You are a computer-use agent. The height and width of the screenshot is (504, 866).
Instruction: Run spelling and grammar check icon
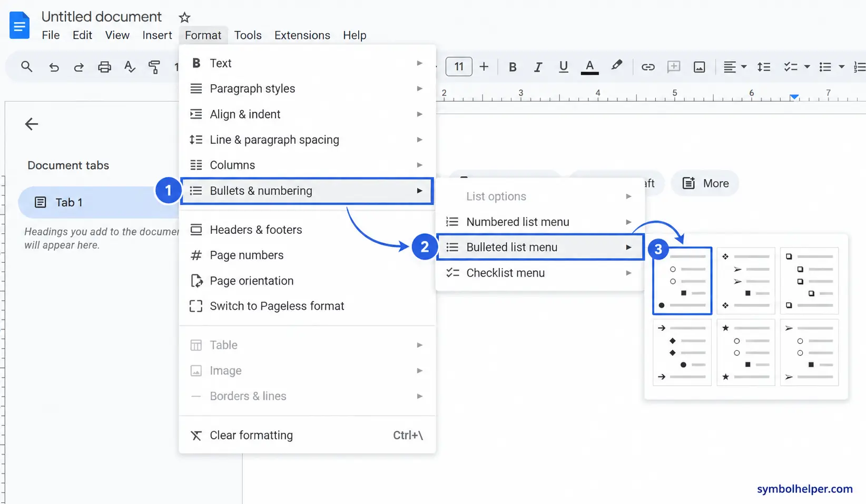130,67
